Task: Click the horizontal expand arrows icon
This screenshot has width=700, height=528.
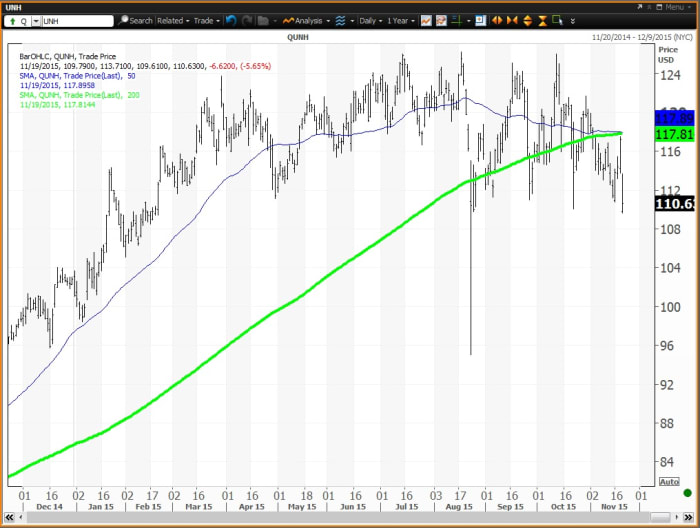Action: (499, 20)
